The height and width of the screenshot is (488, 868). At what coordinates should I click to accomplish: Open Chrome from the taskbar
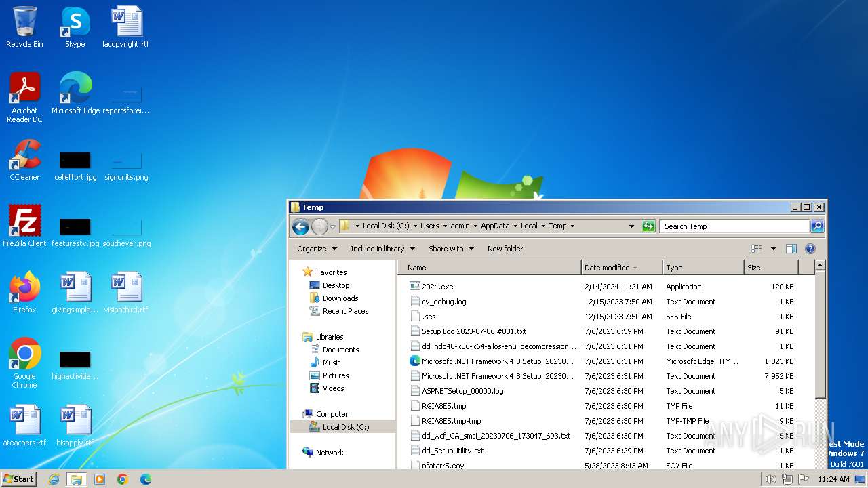tap(123, 479)
